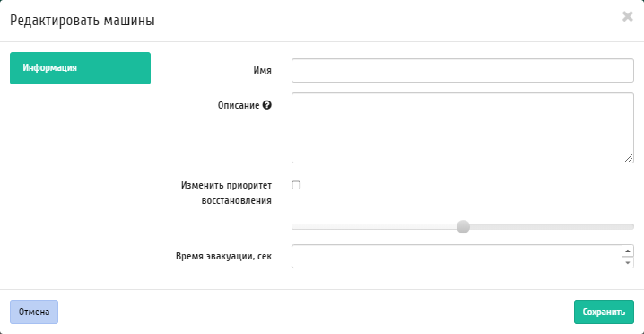Image resolution: width=644 pixels, height=334 pixels.
Task: Select the Информация tab
Action: 80,68
